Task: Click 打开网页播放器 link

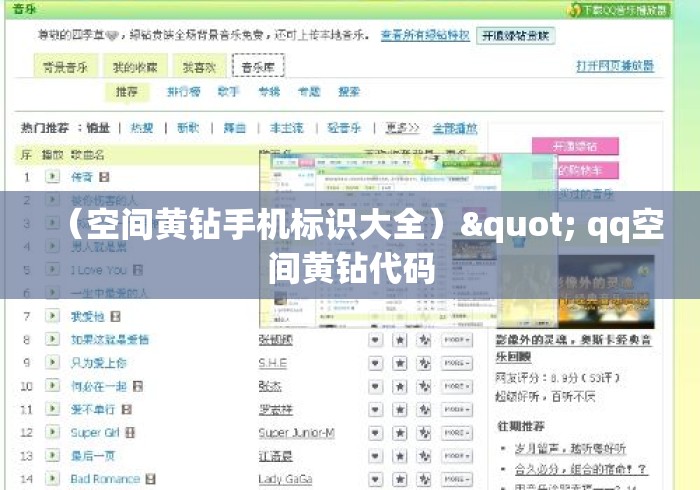Action: point(615,66)
